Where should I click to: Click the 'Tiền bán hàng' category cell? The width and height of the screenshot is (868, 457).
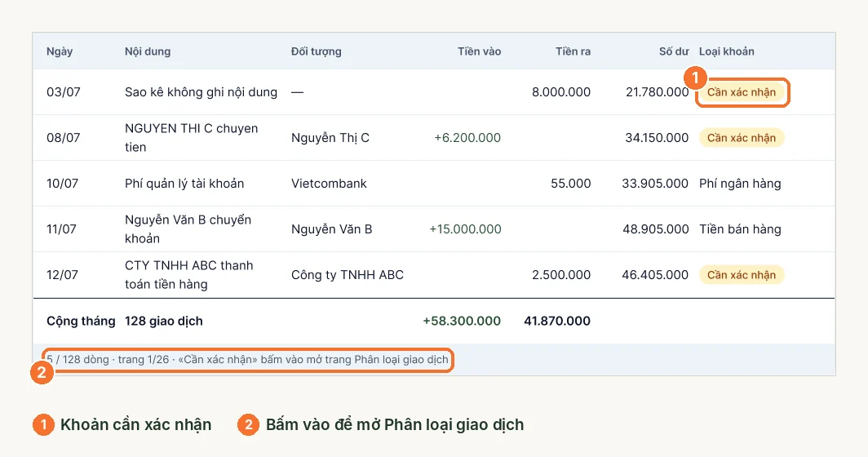click(740, 229)
